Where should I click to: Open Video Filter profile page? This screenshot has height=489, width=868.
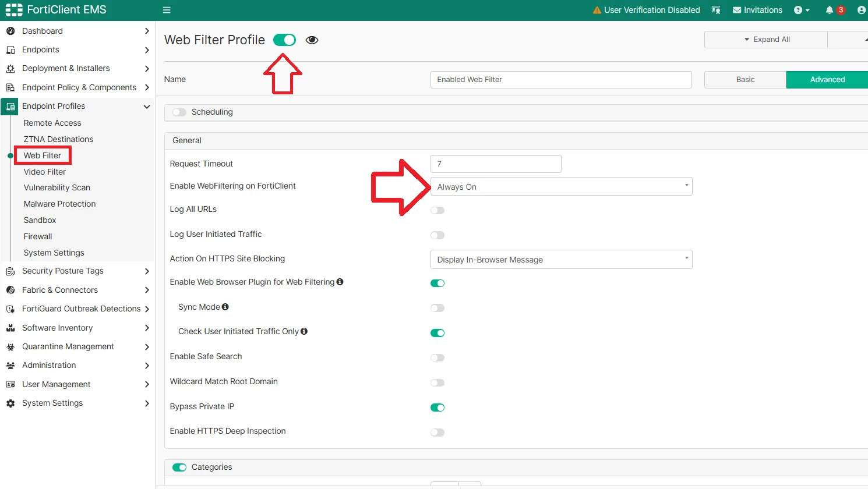tap(45, 172)
